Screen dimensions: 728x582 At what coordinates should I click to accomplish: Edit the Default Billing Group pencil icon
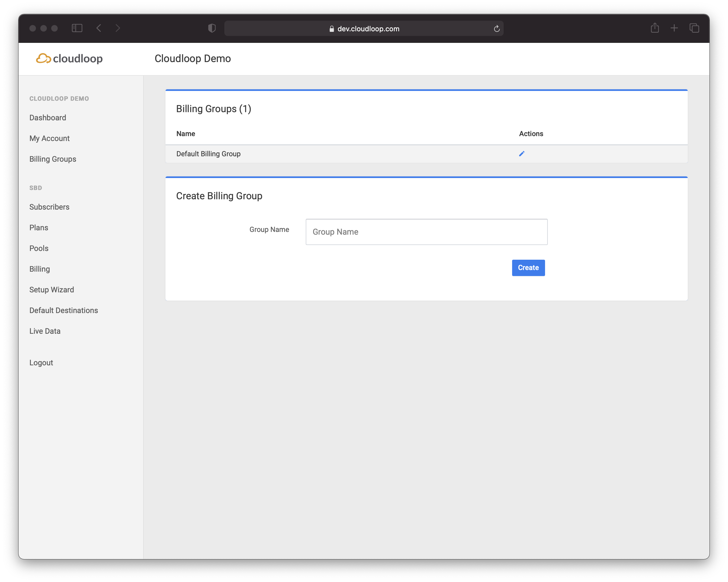click(x=521, y=154)
